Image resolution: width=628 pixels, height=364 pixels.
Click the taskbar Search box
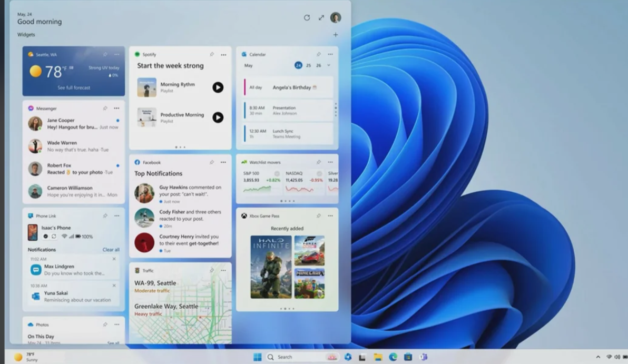pos(302,357)
